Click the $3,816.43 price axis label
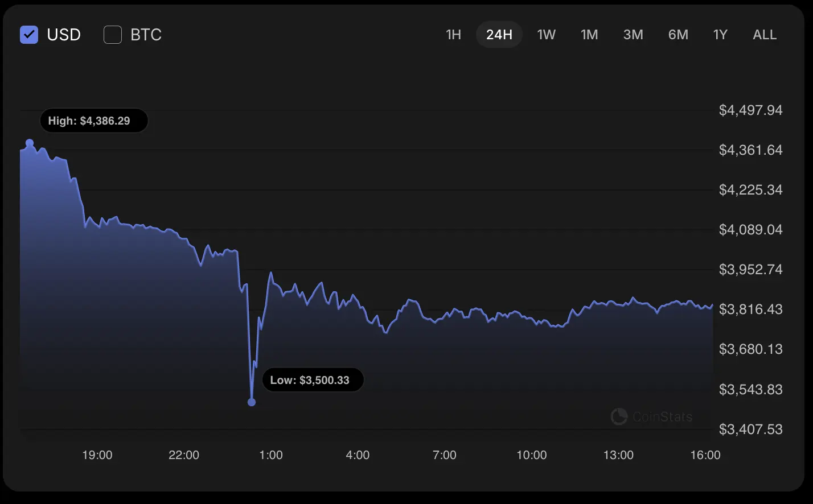This screenshot has height=504, width=813. [750, 309]
